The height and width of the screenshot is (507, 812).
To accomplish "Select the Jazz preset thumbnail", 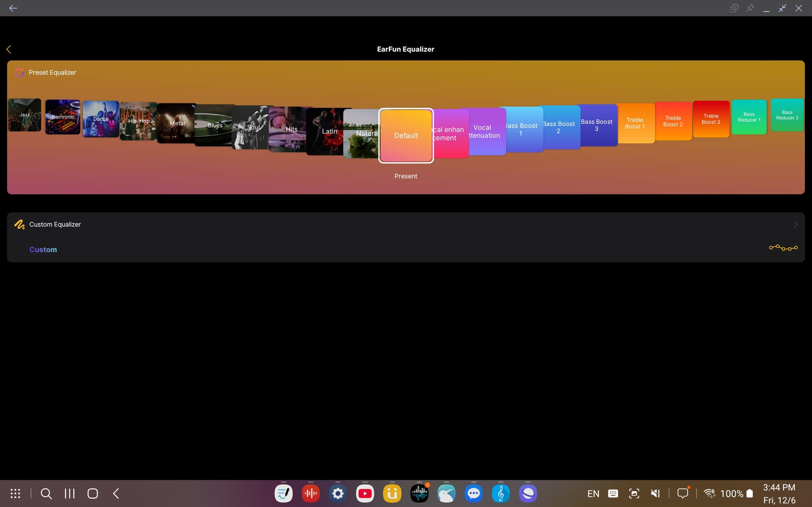I will [25, 115].
